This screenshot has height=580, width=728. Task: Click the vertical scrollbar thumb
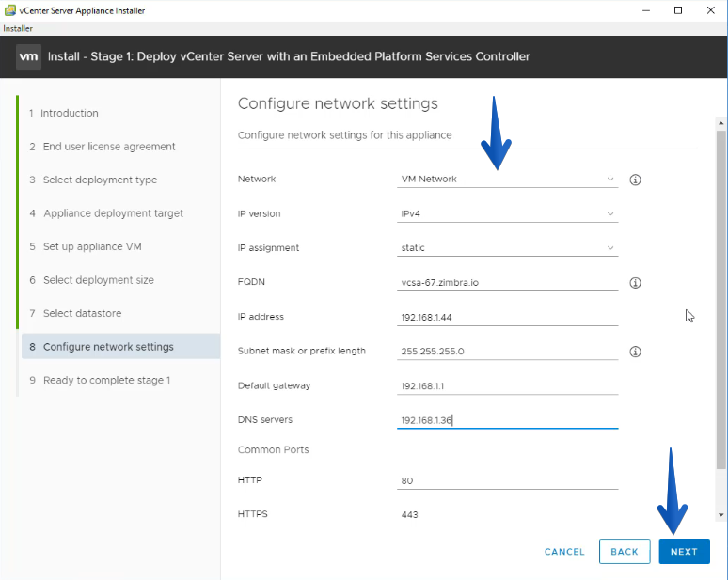click(720, 299)
